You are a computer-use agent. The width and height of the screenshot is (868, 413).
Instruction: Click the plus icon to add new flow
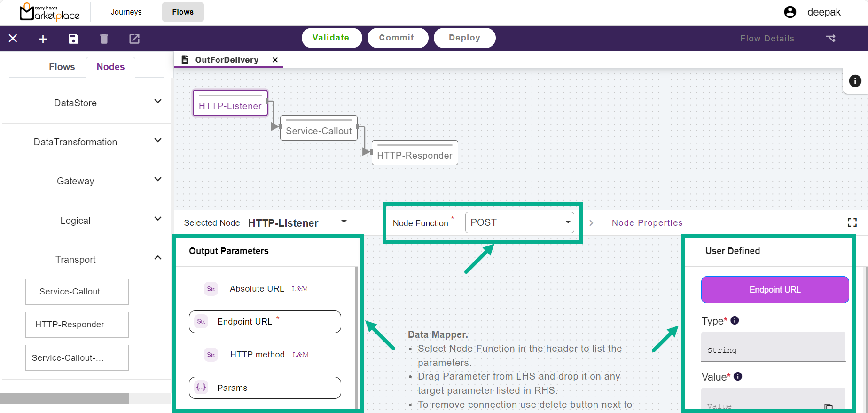pyautogui.click(x=43, y=39)
